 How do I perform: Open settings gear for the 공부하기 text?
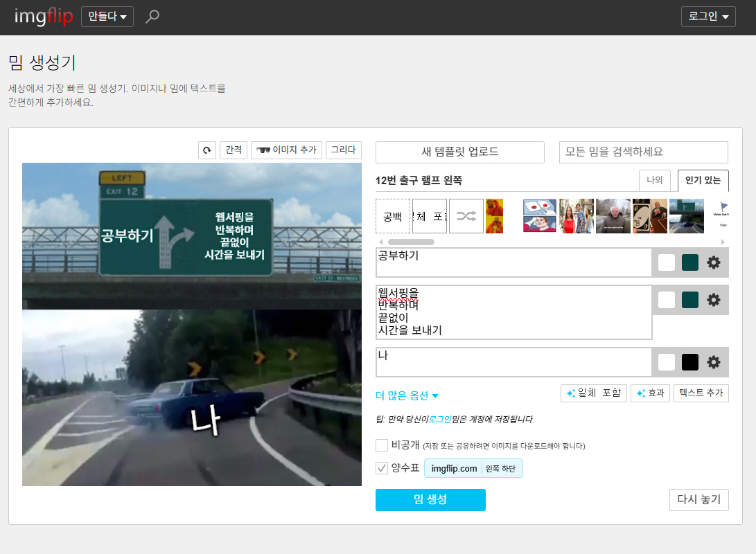(x=713, y=262)
